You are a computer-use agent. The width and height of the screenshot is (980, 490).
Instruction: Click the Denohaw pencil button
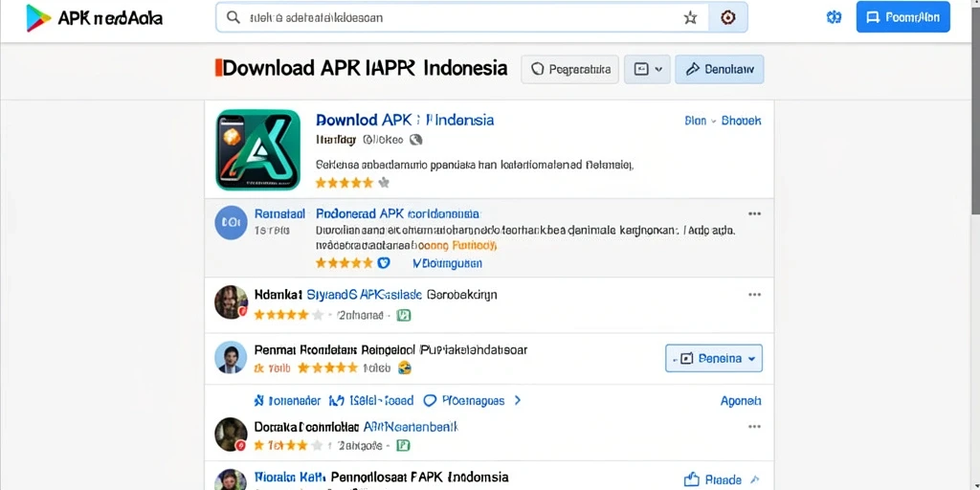(x=720, y=69)
